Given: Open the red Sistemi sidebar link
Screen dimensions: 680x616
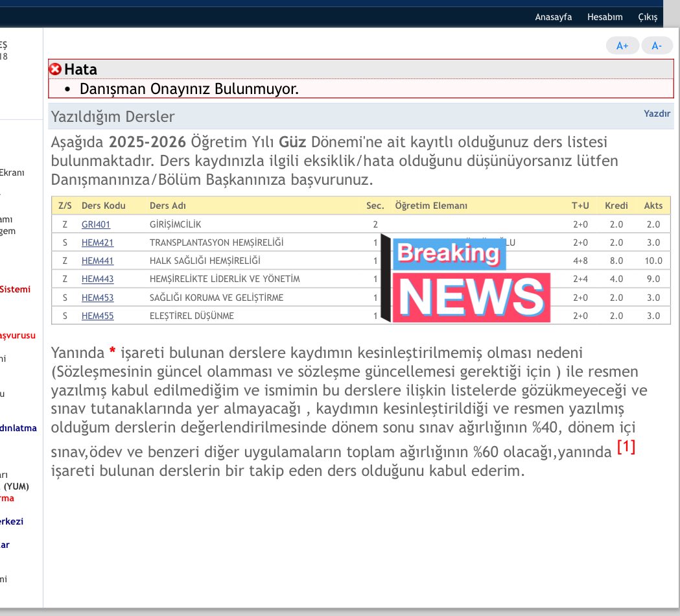Looking at the screenshot, I should click(15, 289).
